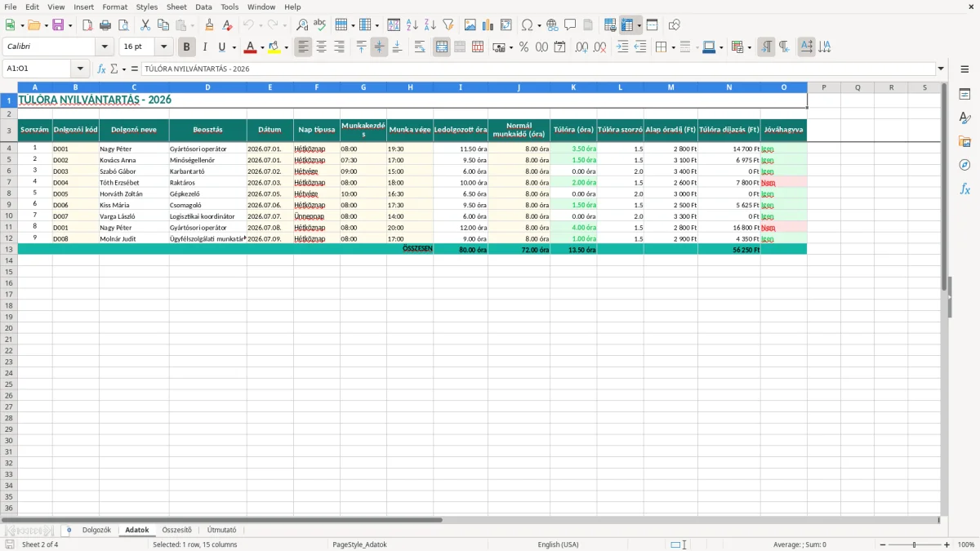Cut selection with scissors icon
The height and width of the screenshot is (551, 980).
145,25
